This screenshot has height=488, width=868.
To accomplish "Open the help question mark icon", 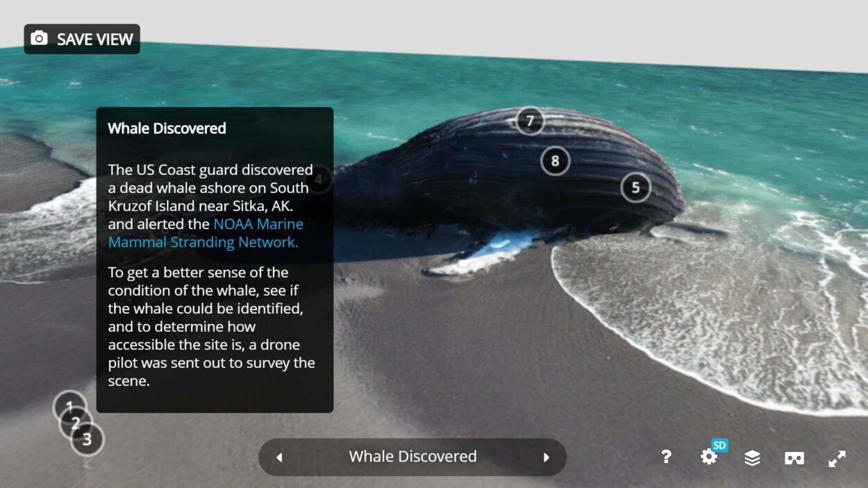I will tap(666, 457).
